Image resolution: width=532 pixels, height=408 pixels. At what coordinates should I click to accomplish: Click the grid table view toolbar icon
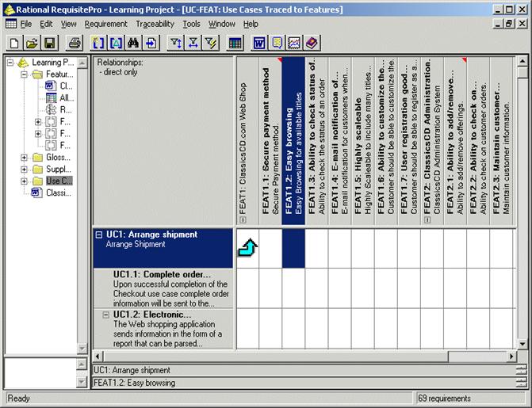[235, 43]
